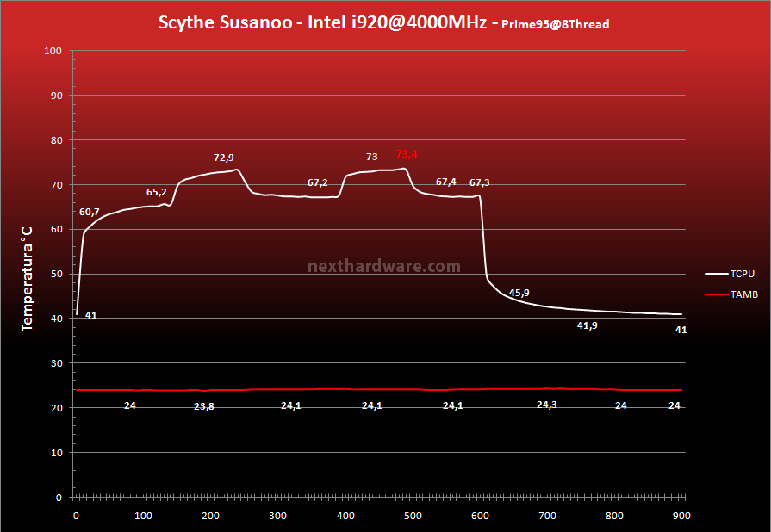
Task: Click the horizontal axis tick label 500
Action: [x=413, y=516]
